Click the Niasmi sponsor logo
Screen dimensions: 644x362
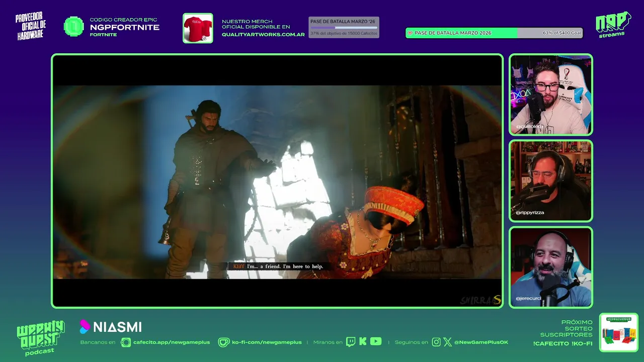[111, 327]
